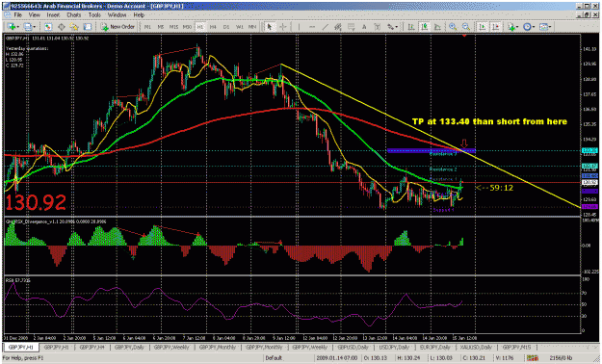Open the Indicators list dropdown
Screen dimensions: 602x364
[513, 27]
